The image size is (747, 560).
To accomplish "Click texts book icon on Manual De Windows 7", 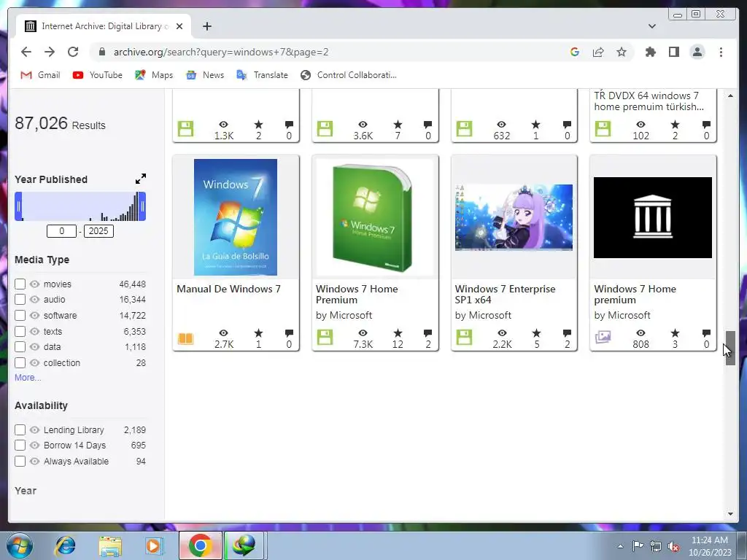I will click(186, 338).
